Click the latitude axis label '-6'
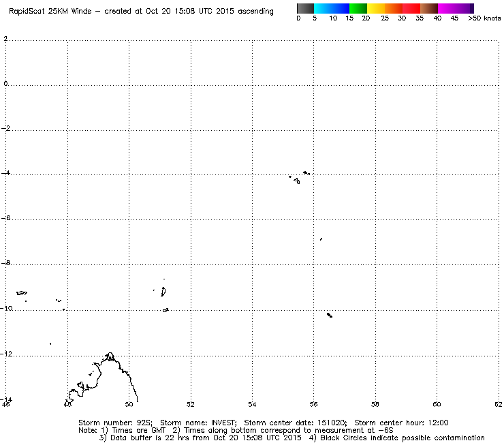The image size is (504, 443). pyautogui.click(x=5, y=218)
